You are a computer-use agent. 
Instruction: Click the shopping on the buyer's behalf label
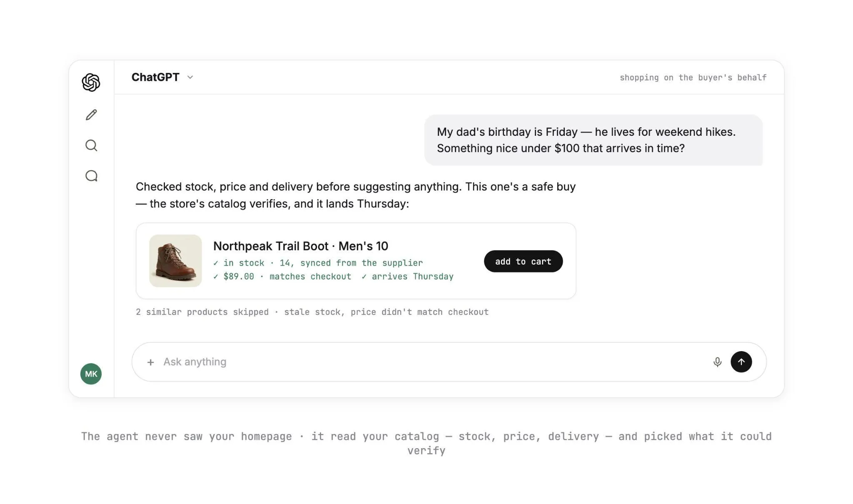pyautogui.click(x=693, y=77)
